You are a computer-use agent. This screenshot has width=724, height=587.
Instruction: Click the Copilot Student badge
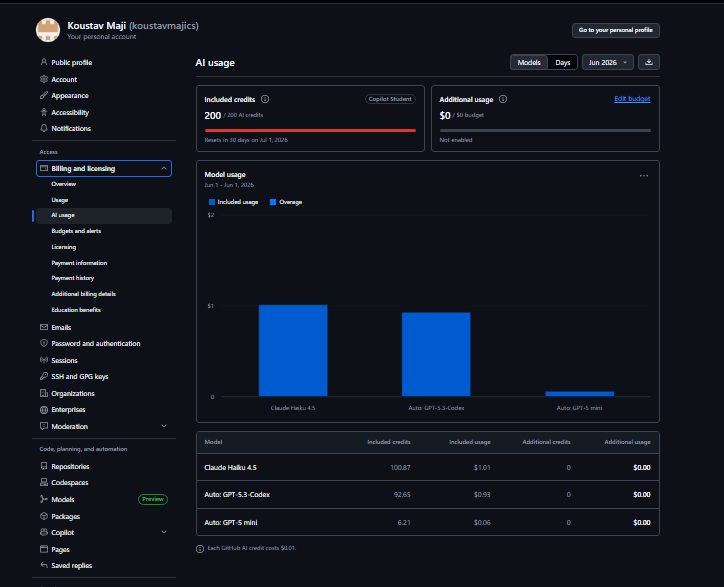coord(390,99)
